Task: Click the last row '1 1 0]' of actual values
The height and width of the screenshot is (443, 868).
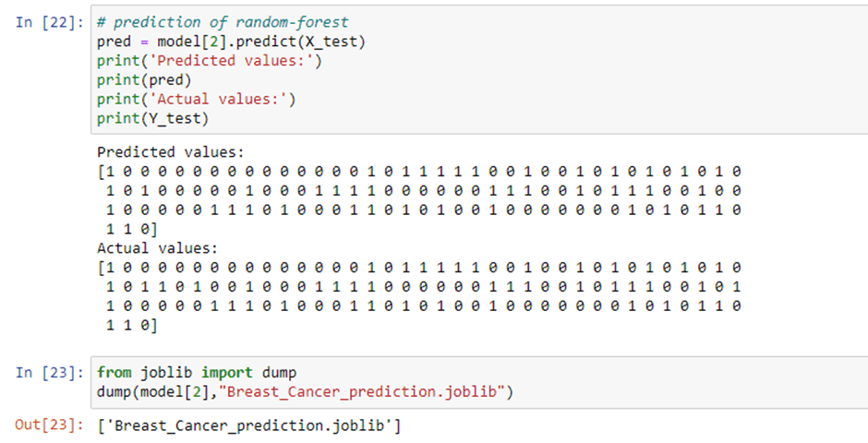Action: coord(131,326)
